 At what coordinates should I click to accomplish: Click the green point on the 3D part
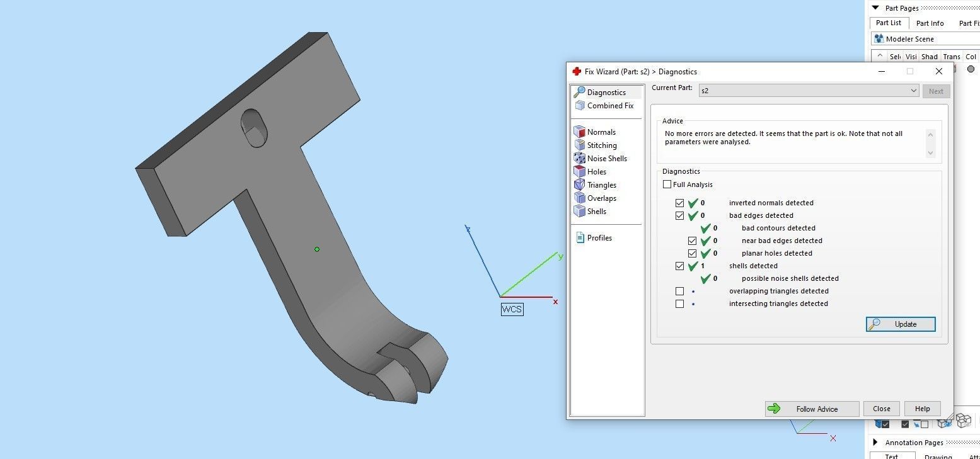[317, 249]
